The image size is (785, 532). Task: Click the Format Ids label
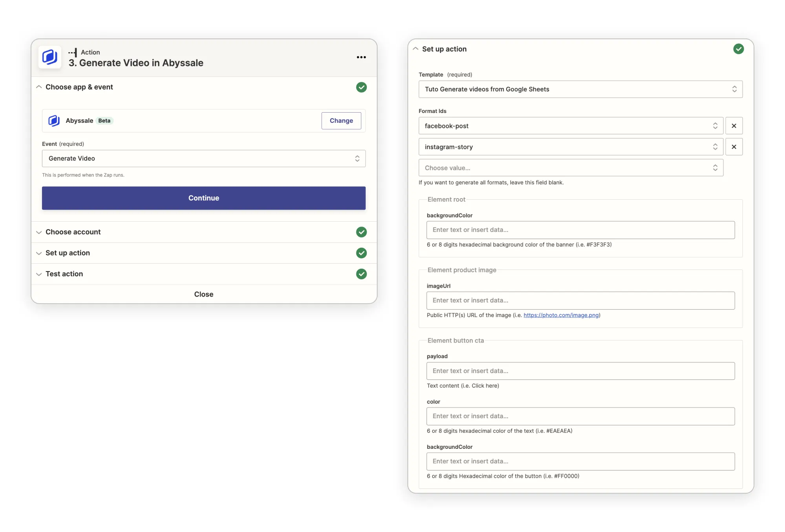[433, 111]
